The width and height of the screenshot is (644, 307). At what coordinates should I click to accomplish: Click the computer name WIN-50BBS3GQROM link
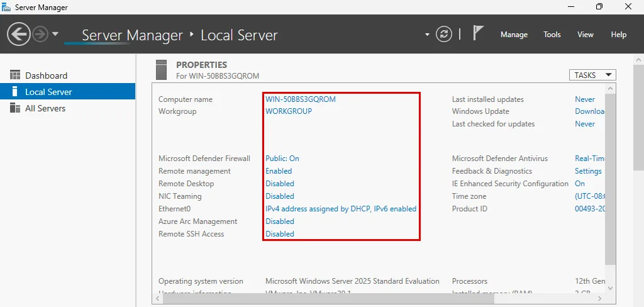(x=300, y=99)
